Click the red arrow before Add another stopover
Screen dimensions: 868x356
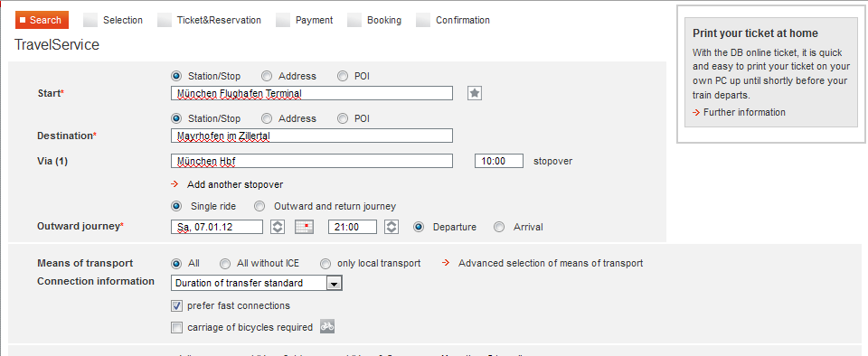[x=175, y=184]
